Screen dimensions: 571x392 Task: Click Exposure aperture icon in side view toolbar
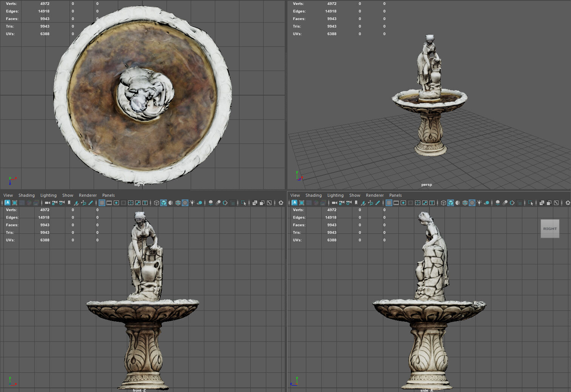pos(568,203)
